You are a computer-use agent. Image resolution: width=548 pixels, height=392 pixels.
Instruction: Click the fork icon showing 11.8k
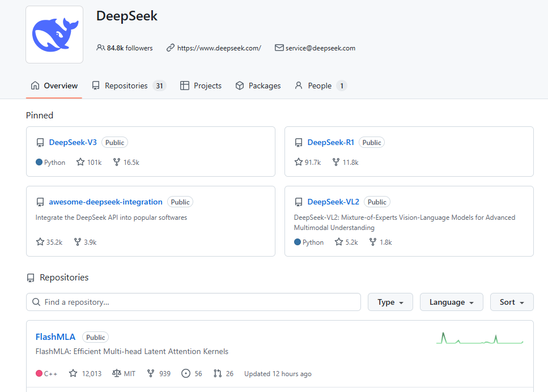[336, 162]
